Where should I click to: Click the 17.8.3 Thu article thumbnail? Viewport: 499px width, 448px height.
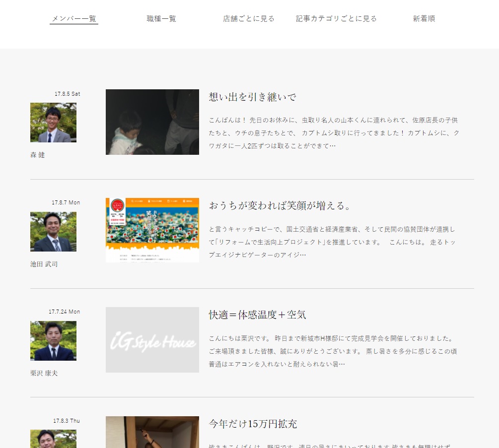tap(152, 432)
